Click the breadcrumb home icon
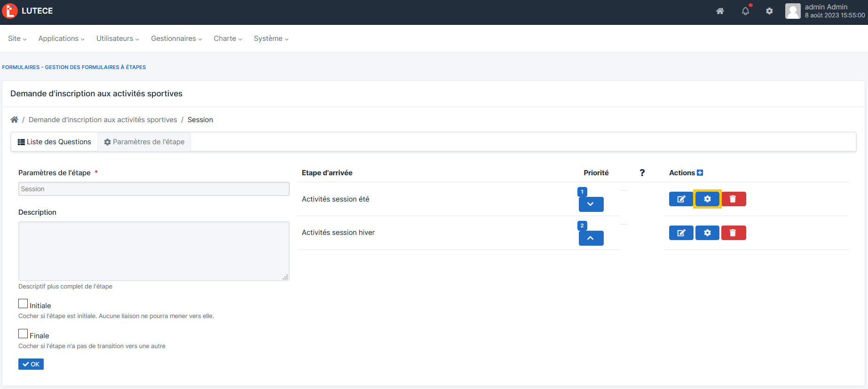The image size is (868, 389). click(x=15, y=120)
